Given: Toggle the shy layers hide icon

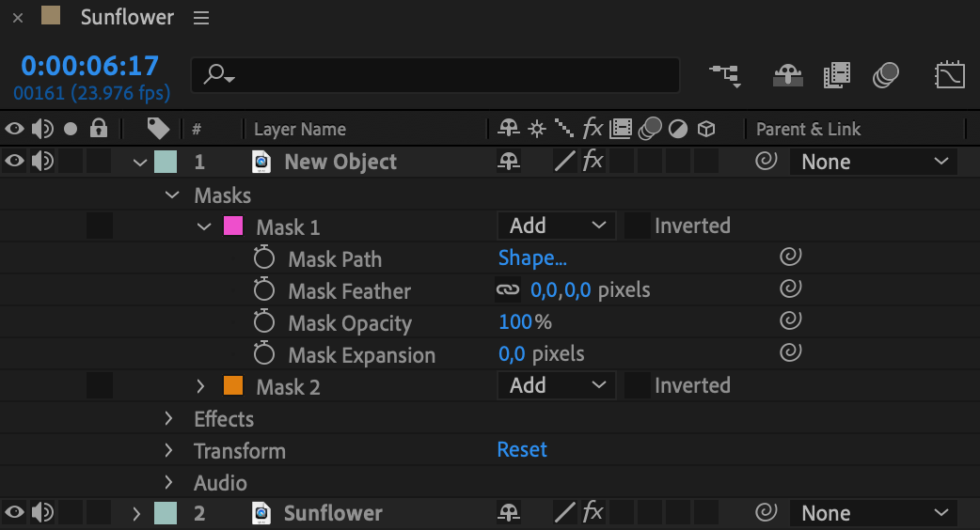Looking at the screenshot, I should (787, 75).
